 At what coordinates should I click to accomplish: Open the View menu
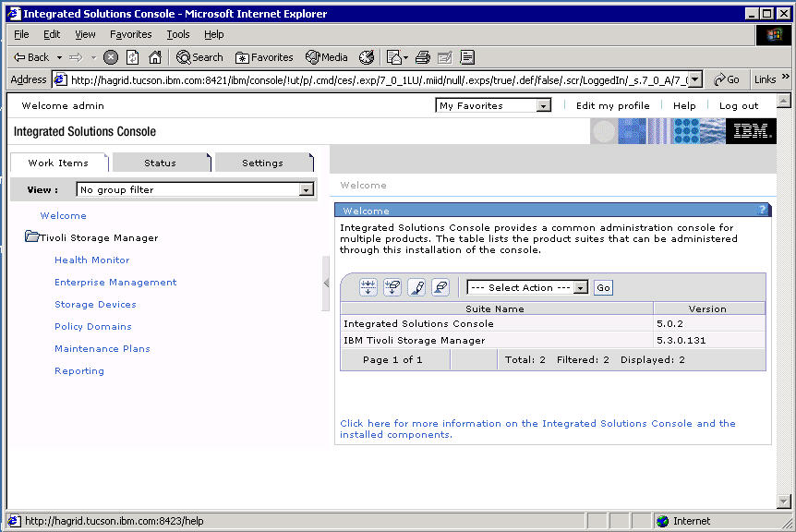click(x=85, y=34)
